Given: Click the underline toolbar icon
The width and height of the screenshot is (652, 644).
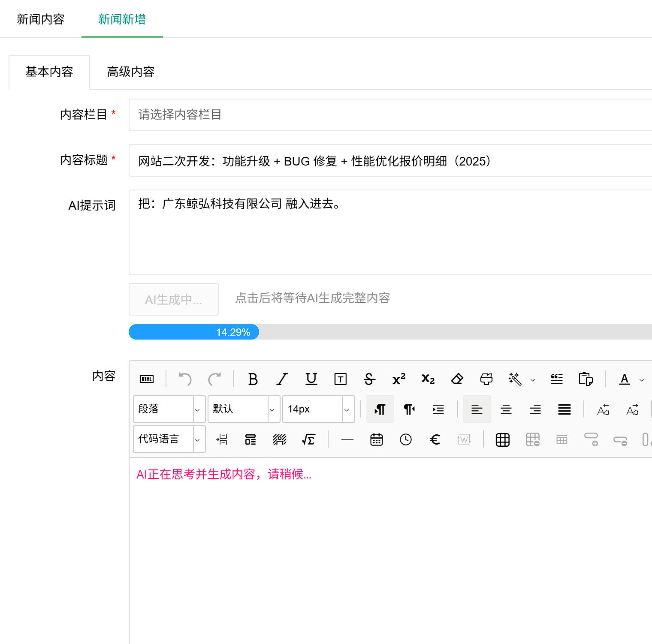Looking at the screenshot, I should coord(311,379).
